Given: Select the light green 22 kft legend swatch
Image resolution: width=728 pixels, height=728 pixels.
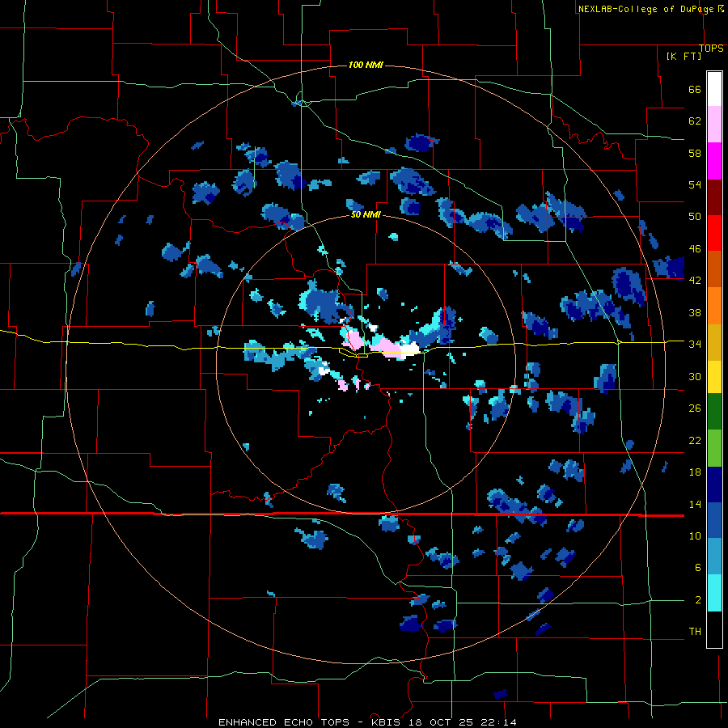Looking at the screenshot, I should (714, 448).
